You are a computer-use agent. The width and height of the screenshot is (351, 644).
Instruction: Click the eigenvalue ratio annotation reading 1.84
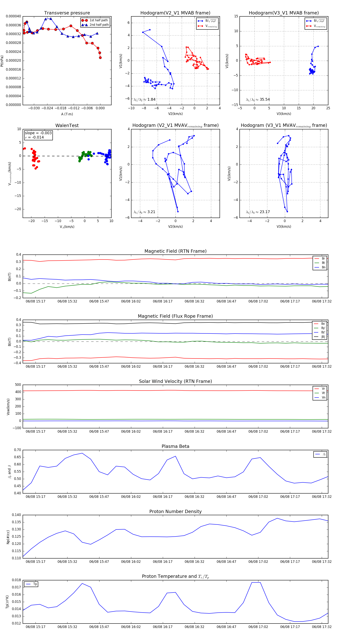[x=144, y=100]
